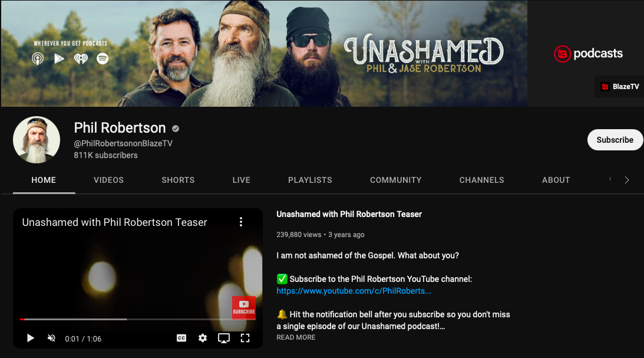Open video player three-dot menu

241,222
